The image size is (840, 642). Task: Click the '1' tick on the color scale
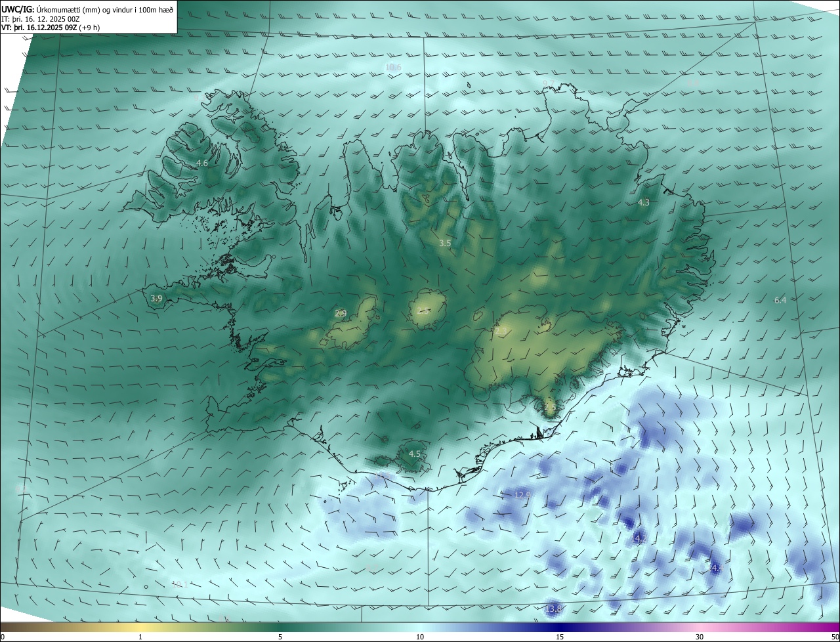tap(140, 637)
